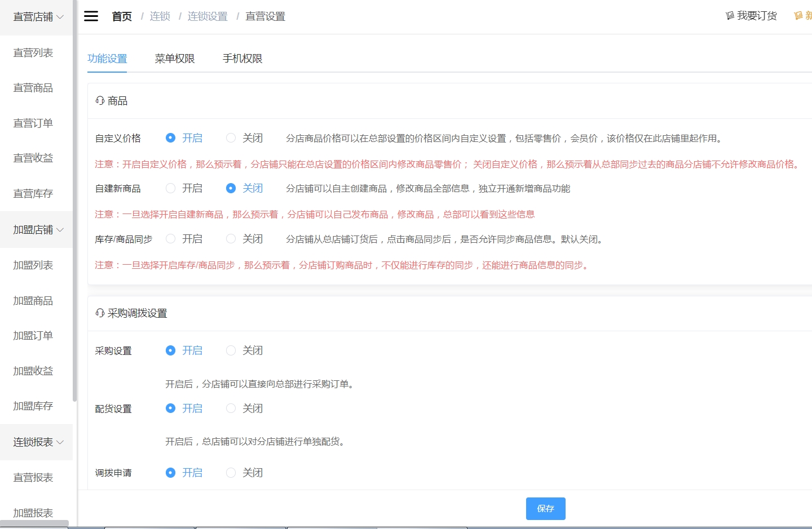
Task: Click the 采购设置 label
Action: [x=113, y=351]
